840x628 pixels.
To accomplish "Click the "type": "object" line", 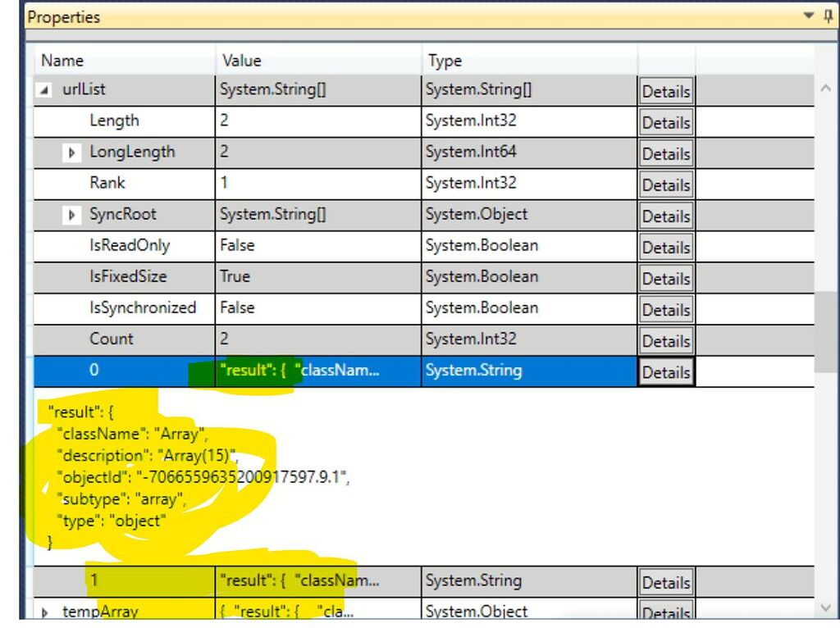I will pos(111,521).
